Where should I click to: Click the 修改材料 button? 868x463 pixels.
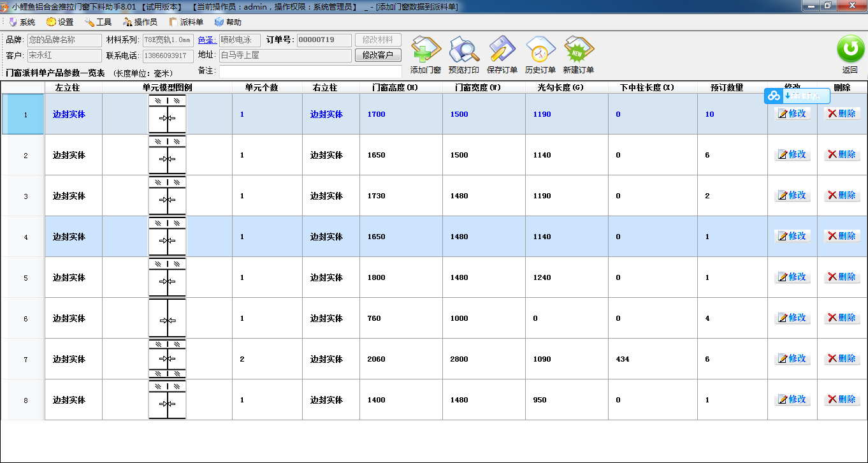click(x=378, y=40)
